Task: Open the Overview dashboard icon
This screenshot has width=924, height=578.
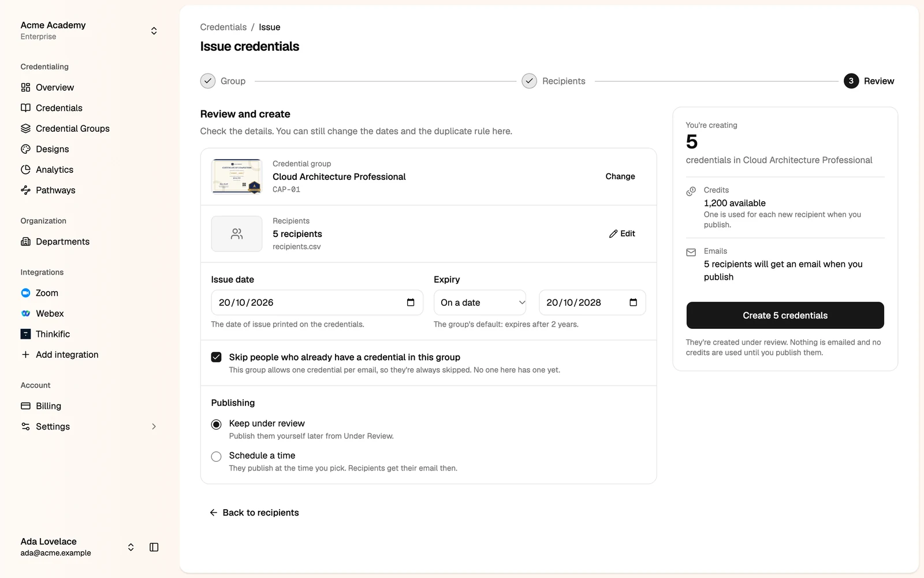Action: pyautogui.click(x=25, y=87)
